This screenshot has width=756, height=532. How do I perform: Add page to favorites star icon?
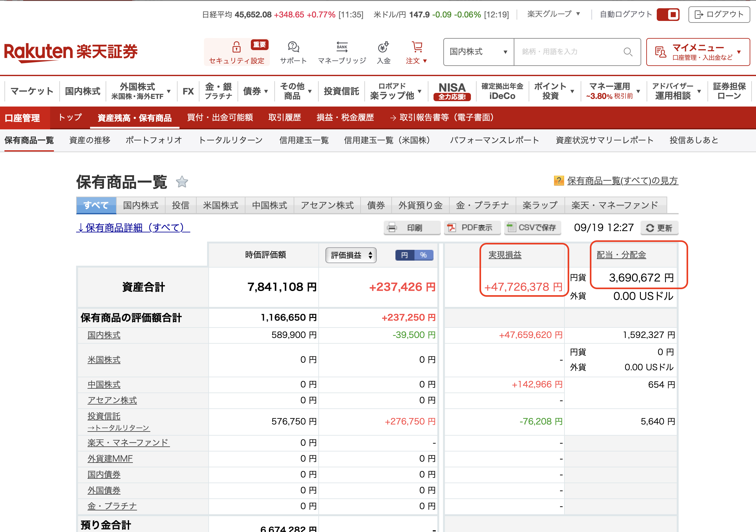point(182,182)
